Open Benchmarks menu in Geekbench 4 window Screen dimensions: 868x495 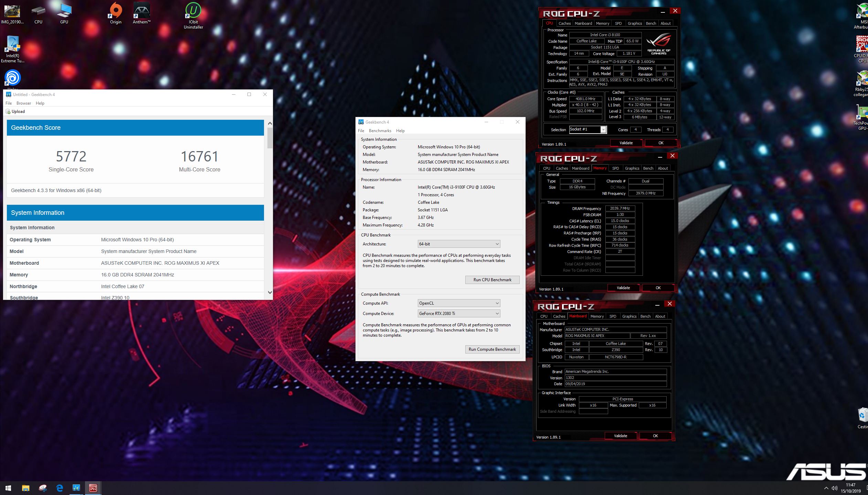[x=380, y=131]
